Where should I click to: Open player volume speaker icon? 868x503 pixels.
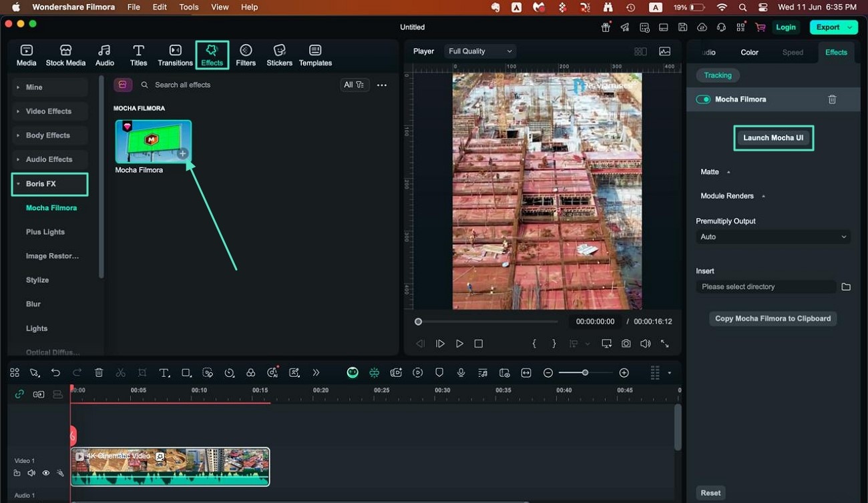[645, 344]
